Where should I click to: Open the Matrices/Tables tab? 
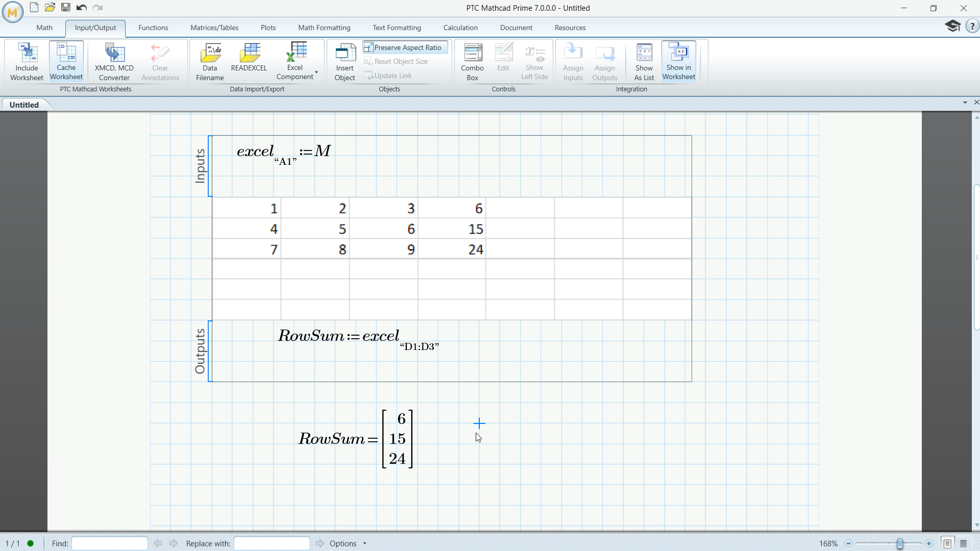click(214, 28)
